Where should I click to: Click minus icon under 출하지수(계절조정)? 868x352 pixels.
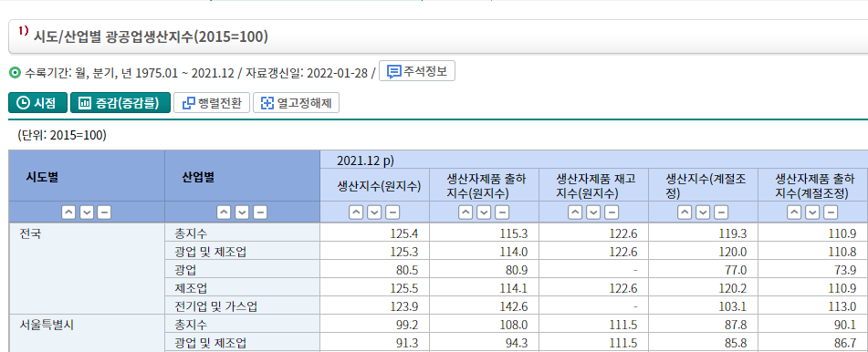tap(831, 212)
